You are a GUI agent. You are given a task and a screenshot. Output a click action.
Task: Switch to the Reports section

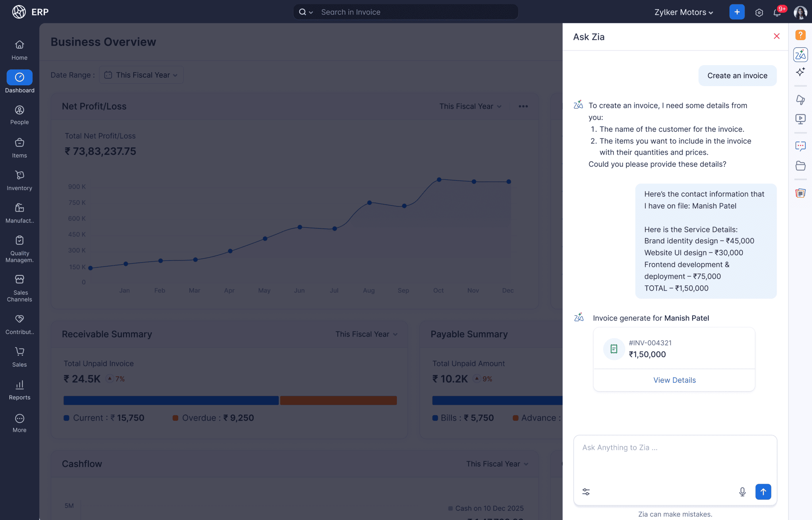(x=19, y=390)
